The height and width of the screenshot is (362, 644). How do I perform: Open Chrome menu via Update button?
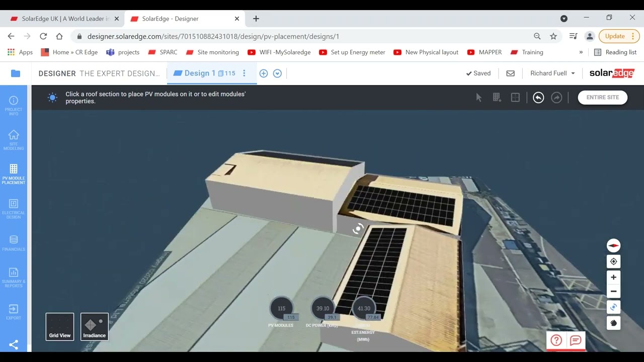pos(619,36)
